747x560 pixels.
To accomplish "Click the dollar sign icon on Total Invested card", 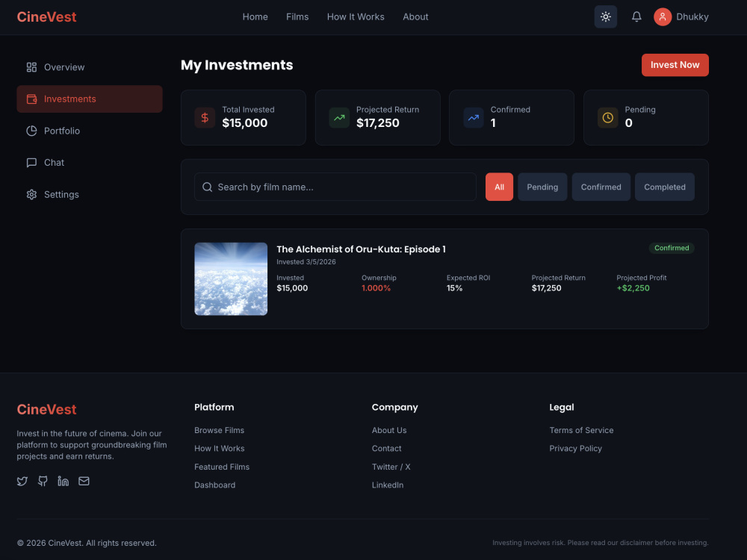I will tap(205, 118).
